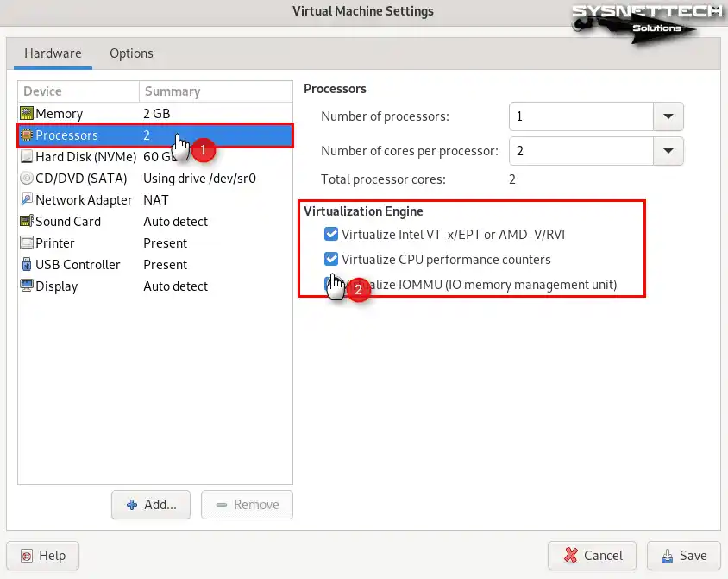Click the Sound Card icon

(27, 222)
